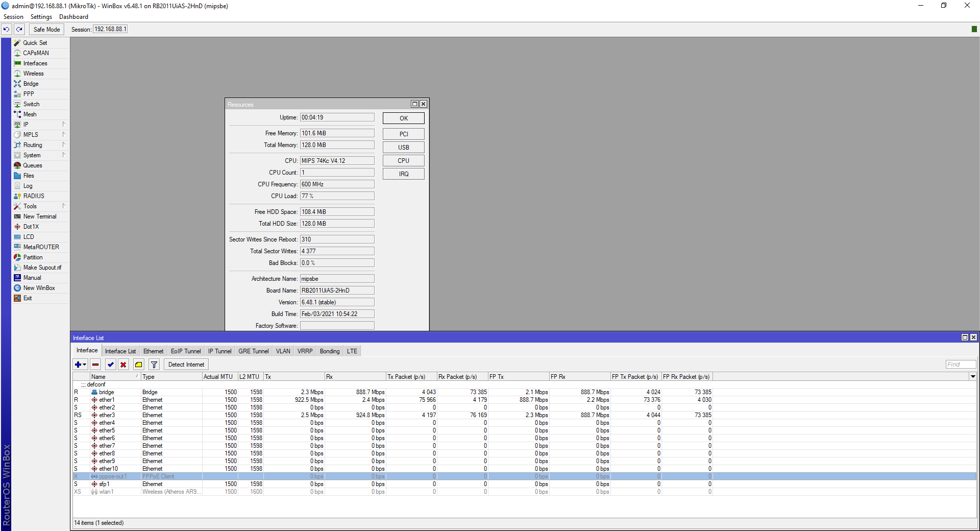Image resolution: width=980 pixels, height=531 pixels.
Task: Switch to the VLAN tab
Action: 283,351
